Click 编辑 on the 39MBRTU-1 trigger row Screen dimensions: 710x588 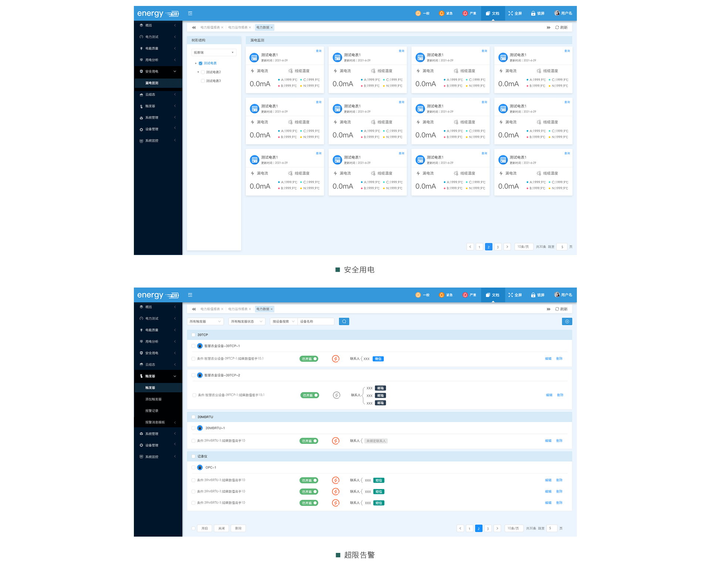[548, 441]
